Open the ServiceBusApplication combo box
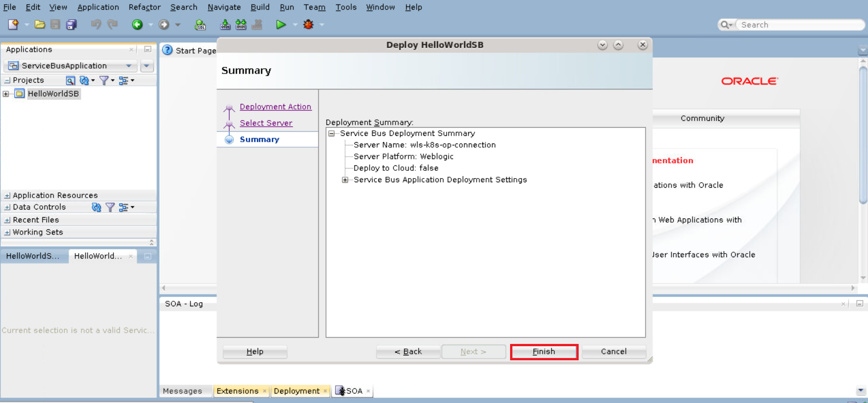868x403 pixels. [70, 66]
